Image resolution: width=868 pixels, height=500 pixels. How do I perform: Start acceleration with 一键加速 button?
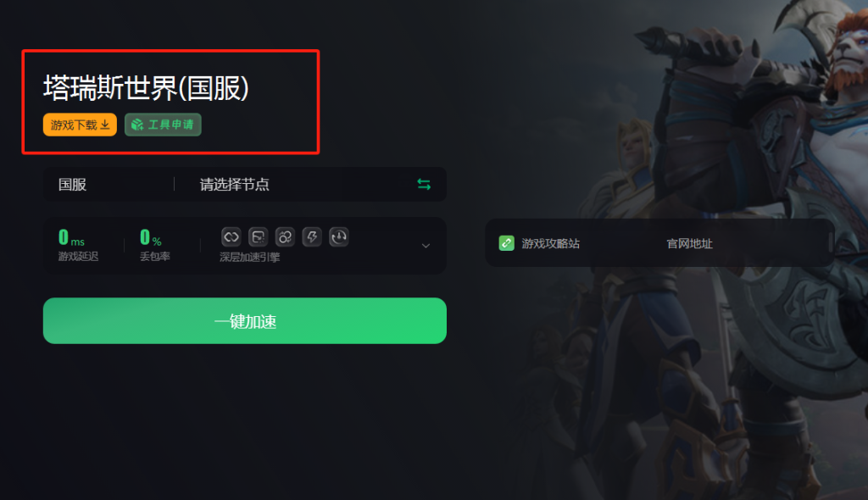point(245,320)
